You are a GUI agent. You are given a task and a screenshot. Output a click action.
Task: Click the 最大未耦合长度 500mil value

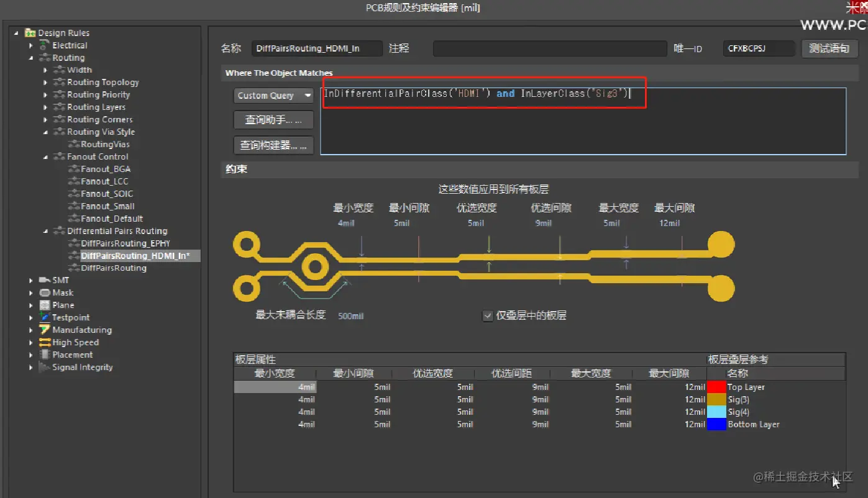coord(350,316)
